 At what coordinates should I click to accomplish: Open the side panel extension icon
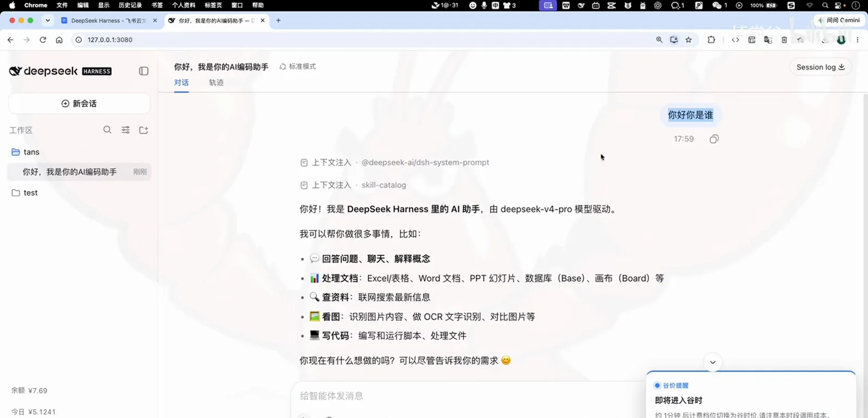tap(751, 40)
